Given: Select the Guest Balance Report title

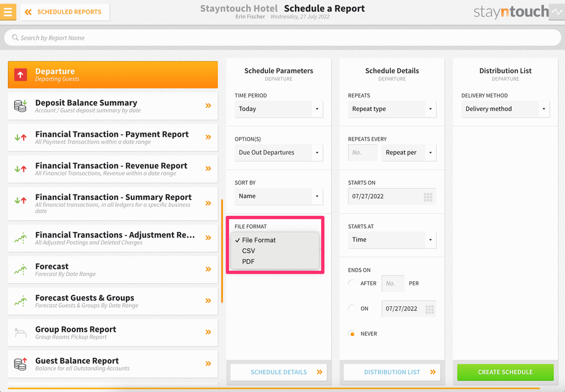Looking at the screenshot, I should point(77,361).
